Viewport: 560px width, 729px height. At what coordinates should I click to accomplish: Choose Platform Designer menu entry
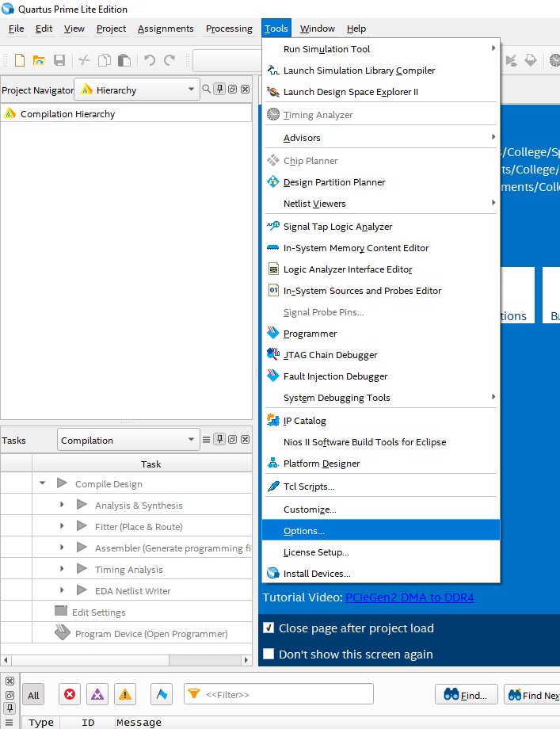point(381,463)
